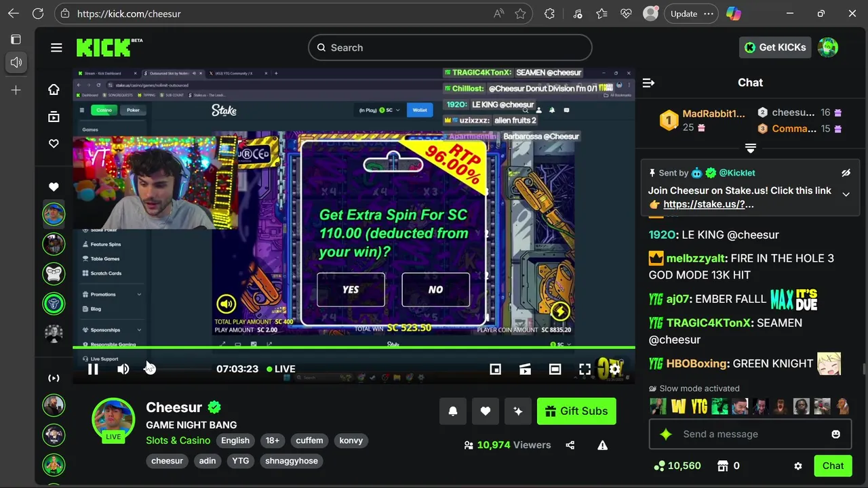868x488 pixels.
Task: Open the chat settings gear icon
Action: pos(798,466)
